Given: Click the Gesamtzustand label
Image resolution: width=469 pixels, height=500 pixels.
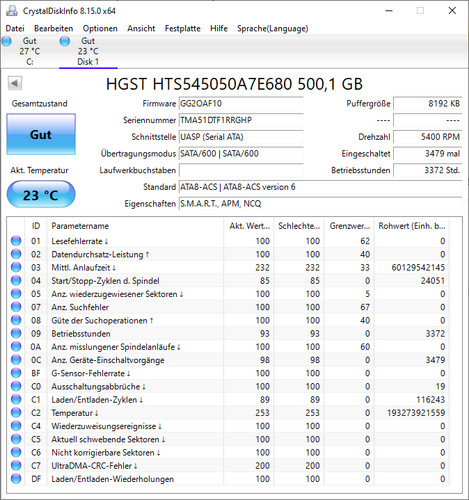Looking at the screenshot, I should 40,103.
